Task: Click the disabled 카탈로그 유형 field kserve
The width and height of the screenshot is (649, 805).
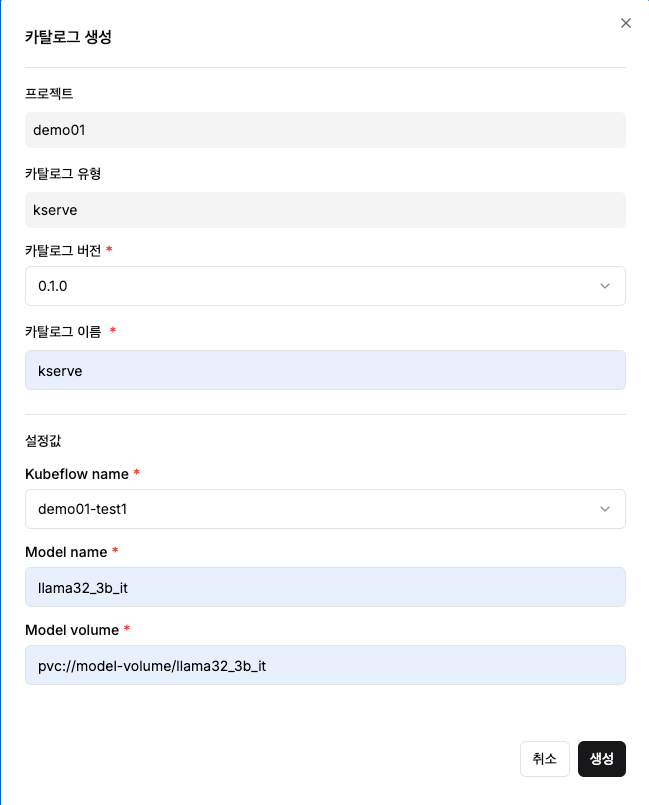Action: (325, 210)
